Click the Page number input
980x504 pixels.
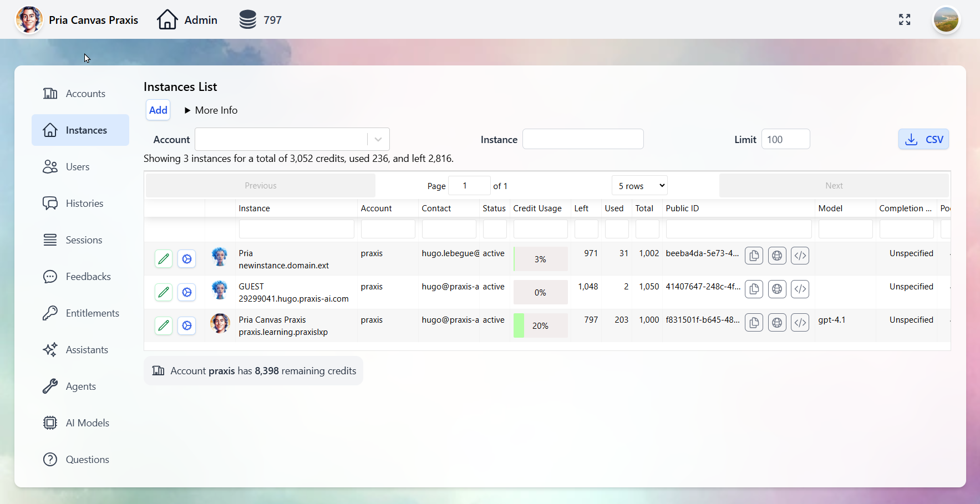469,186
